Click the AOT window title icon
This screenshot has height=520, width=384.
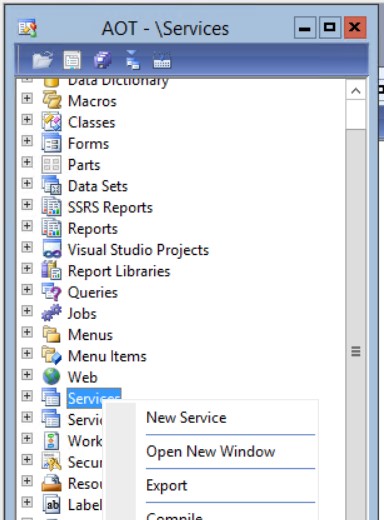click(x=28, y=28)
